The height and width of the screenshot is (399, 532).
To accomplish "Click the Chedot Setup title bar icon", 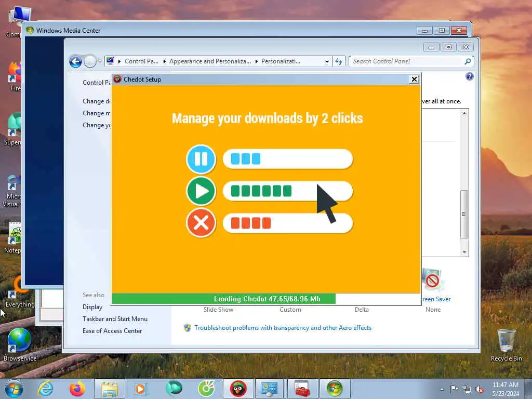I will 117,79.
